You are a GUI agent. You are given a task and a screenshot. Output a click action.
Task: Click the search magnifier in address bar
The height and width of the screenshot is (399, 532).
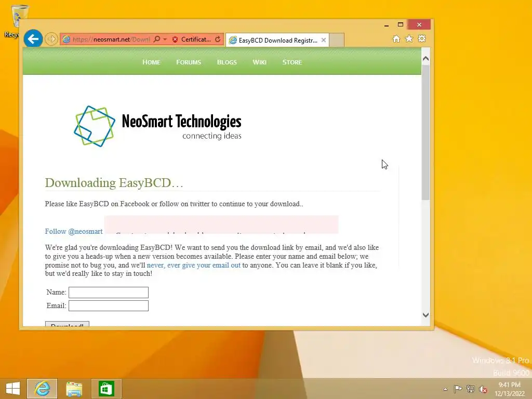pos(157,39)
